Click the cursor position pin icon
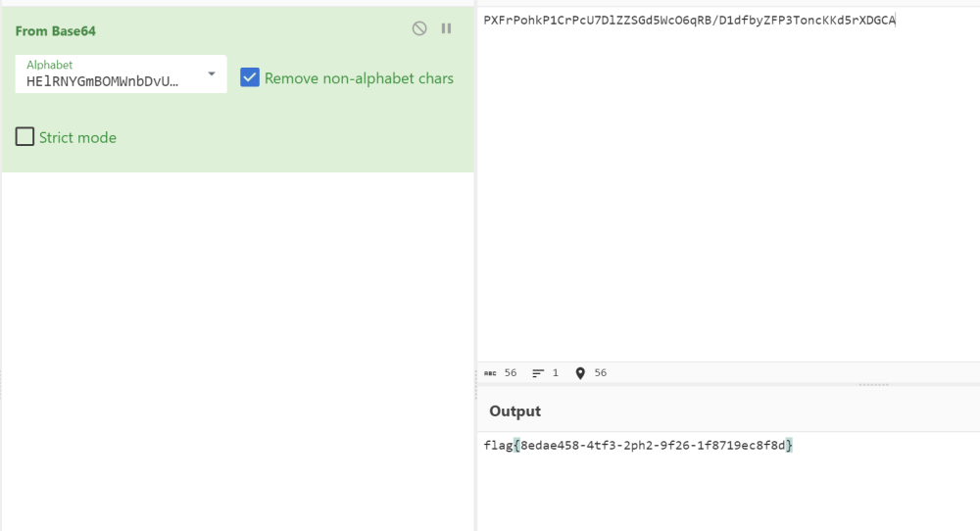Viewport: 980px width, 531px height. [x=580, y=373]
